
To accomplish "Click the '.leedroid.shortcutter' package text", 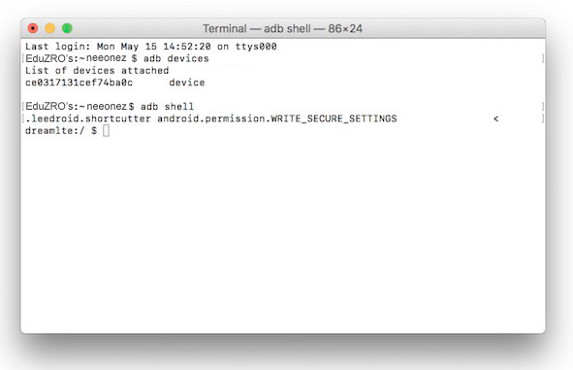I will point(88,119).
